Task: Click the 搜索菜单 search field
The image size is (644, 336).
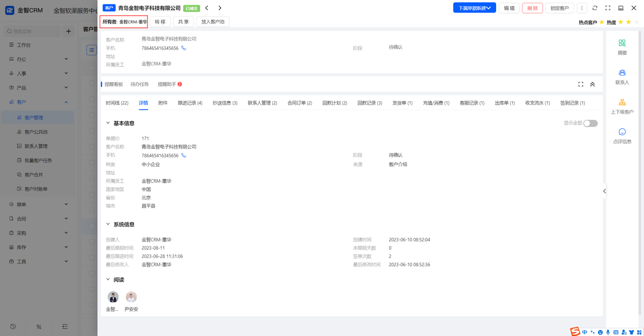Action: (x=33, y=31)
